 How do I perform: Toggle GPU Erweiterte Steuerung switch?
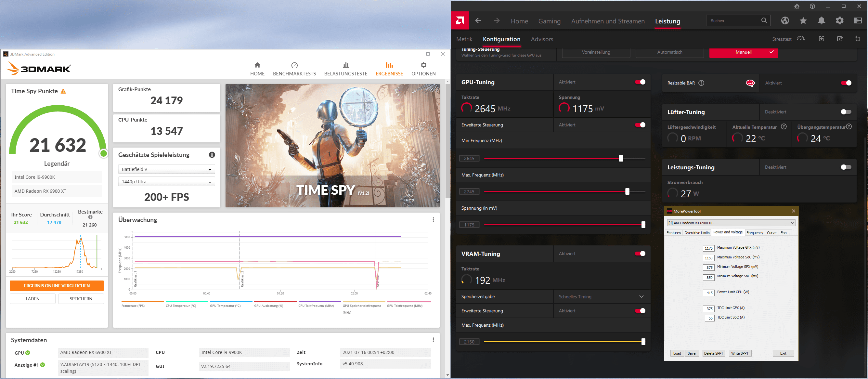click(x=640, y=125)
